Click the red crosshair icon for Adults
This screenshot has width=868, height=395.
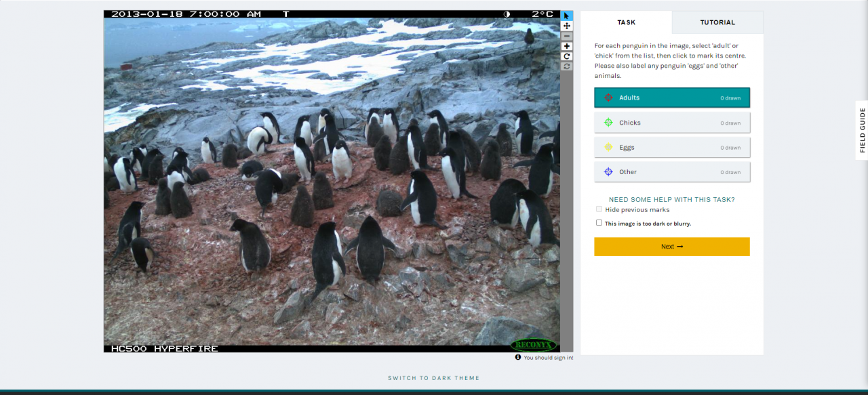608,98
